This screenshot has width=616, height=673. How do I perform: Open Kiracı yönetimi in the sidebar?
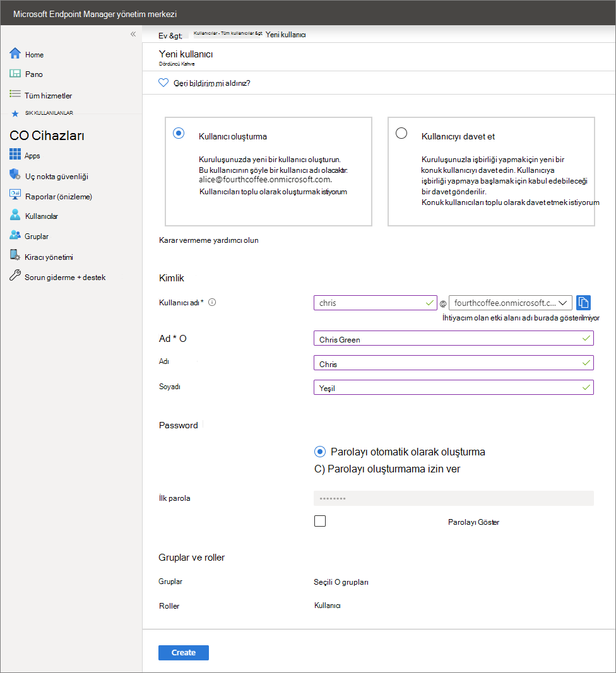point(49,257)
